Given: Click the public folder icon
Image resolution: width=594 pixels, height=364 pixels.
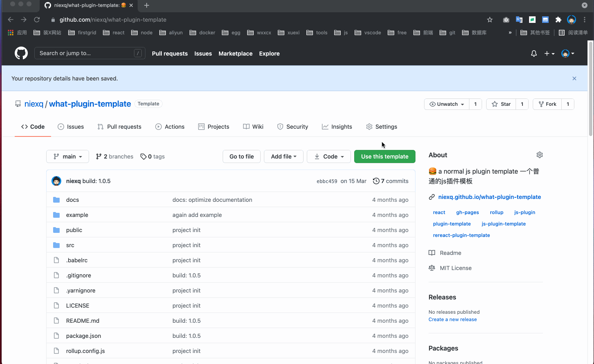Looking at the screenshot, I should pyautogui.click(x=56, y=230).
